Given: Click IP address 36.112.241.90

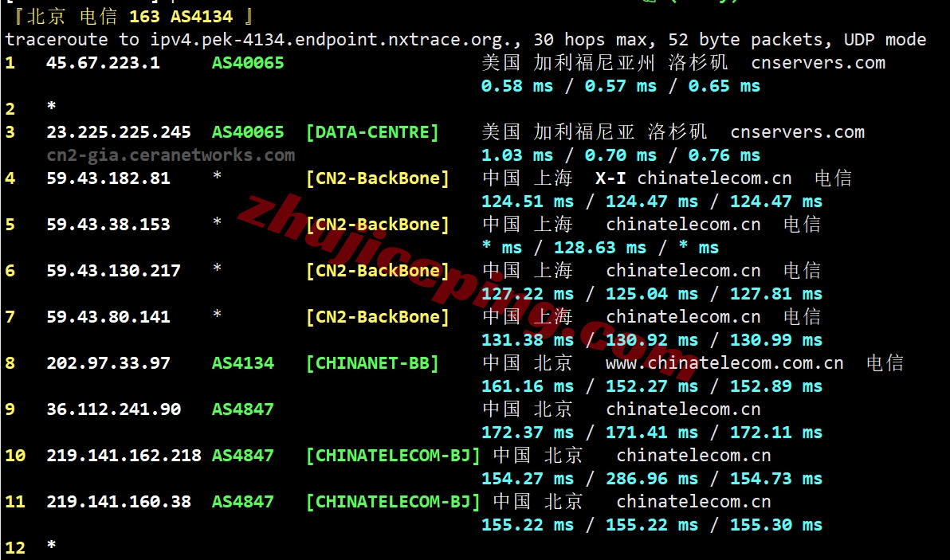Looking at the screenshot, I should 113,410.
